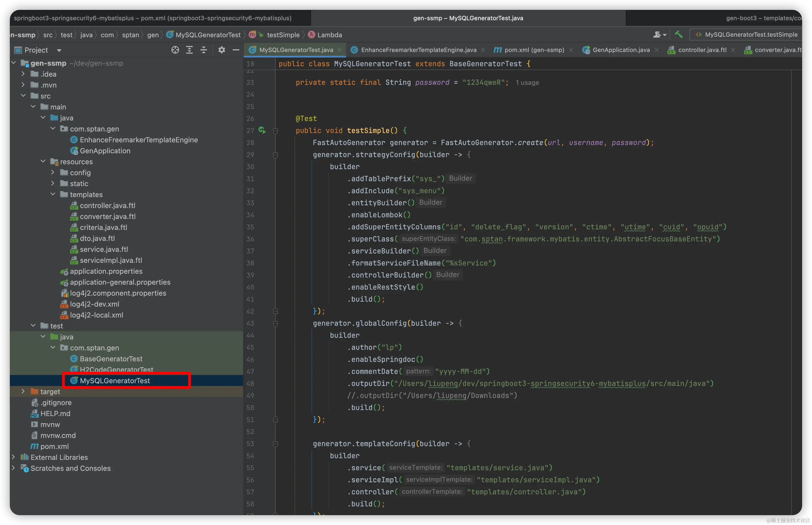
Task: Expand Scratches and Consoles node
Action: [13, 468]
